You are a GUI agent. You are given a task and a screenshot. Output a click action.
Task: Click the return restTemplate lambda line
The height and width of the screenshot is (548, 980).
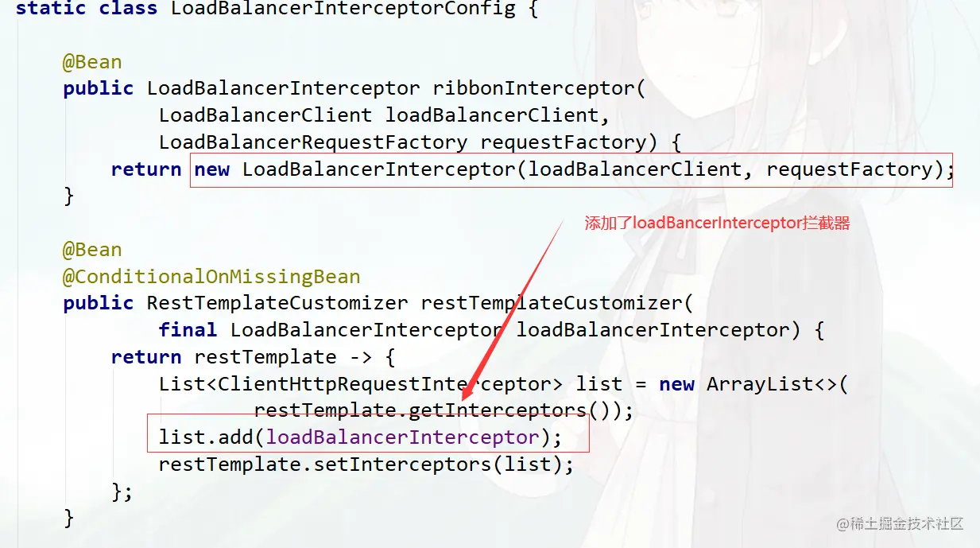coord(254,357)
